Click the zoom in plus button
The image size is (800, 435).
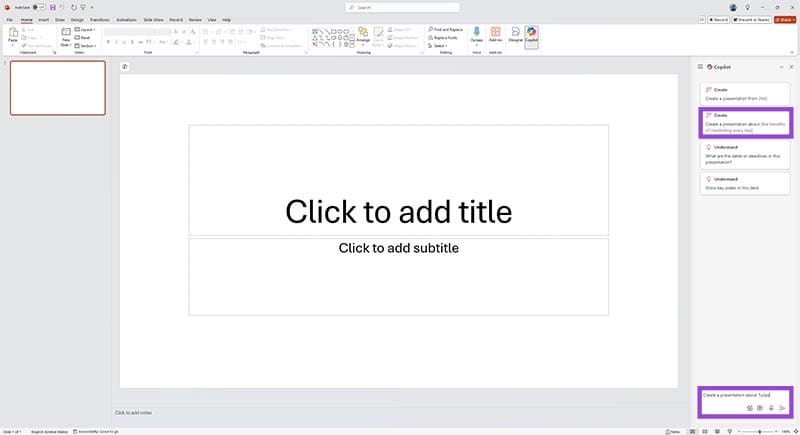[778, 431]
